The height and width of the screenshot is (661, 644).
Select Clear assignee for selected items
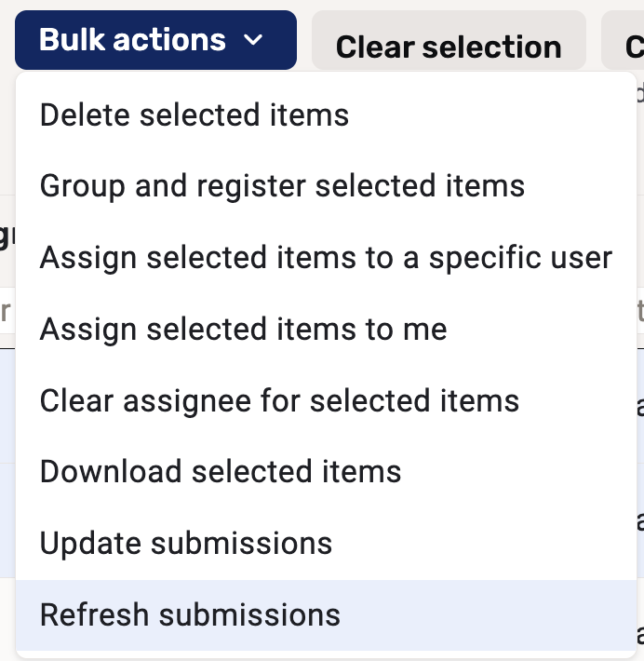click(279, 400)
